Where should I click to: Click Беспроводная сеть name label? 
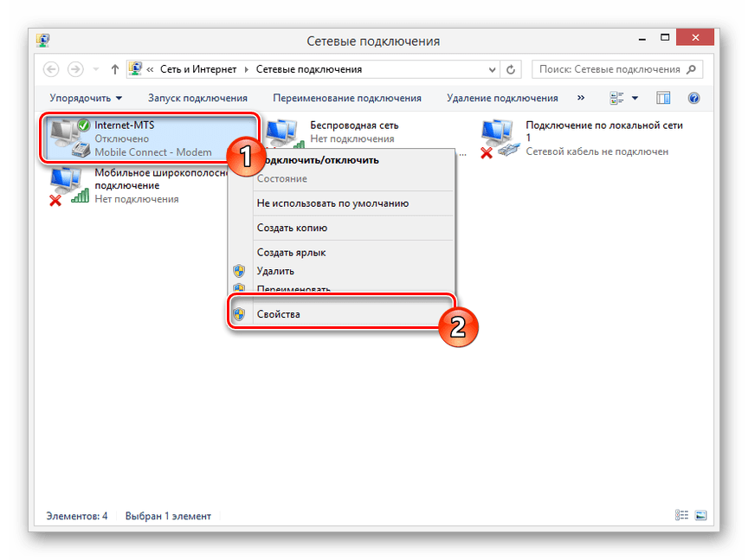[x=354, y=126]
